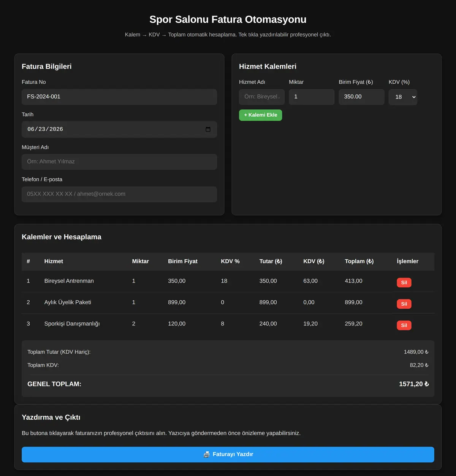
Task: Click the Hizmet column header
Action: pos(54,261)
